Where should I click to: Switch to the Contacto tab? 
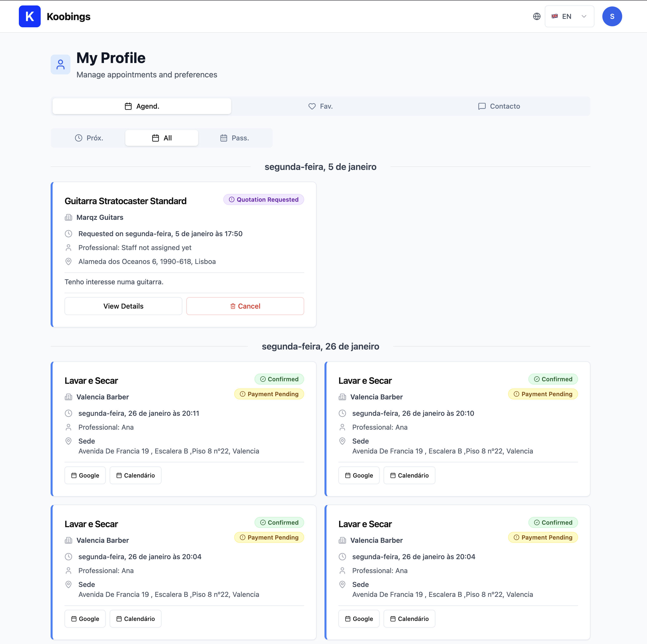499,106
